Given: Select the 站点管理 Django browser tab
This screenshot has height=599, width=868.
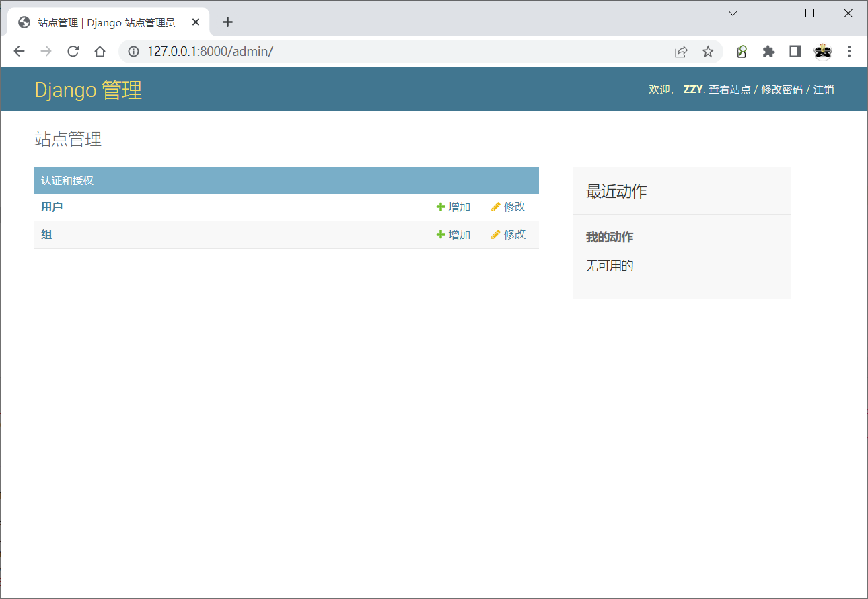Looking at the screenshot, I should point(108,22).
